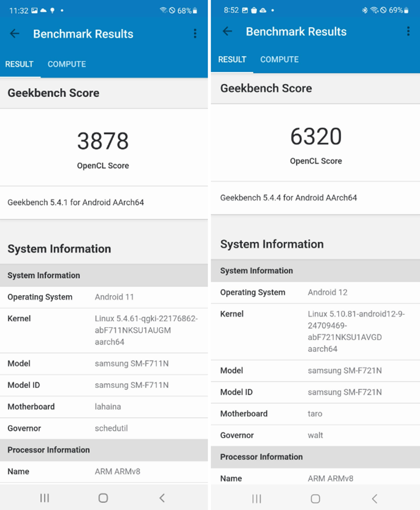The height and width of the screenshot is (510, 420).
Task: Open three-dot overflow menu on left screen
Action: coord(195,33)
